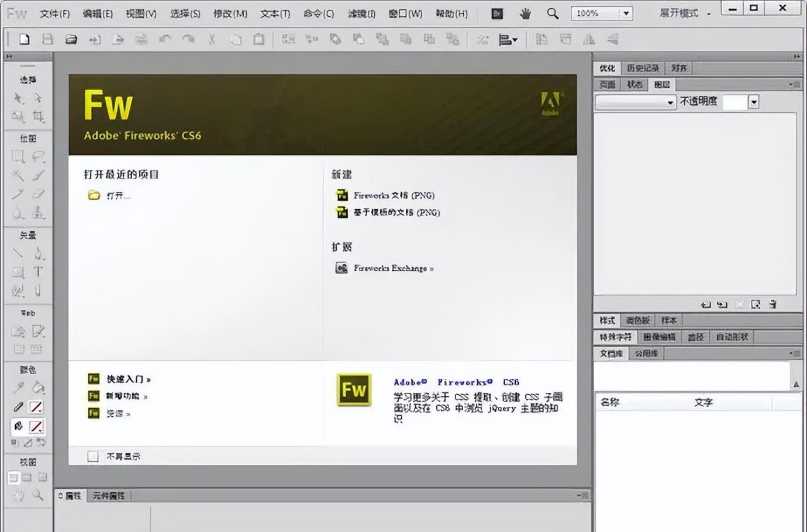Open the 图层 panel options menu

[x=794, y=85]
